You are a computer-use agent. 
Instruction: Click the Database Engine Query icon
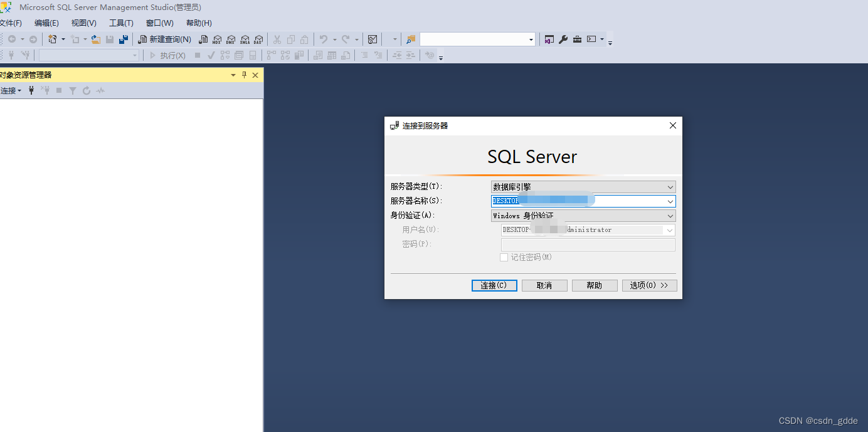(203, 39)
